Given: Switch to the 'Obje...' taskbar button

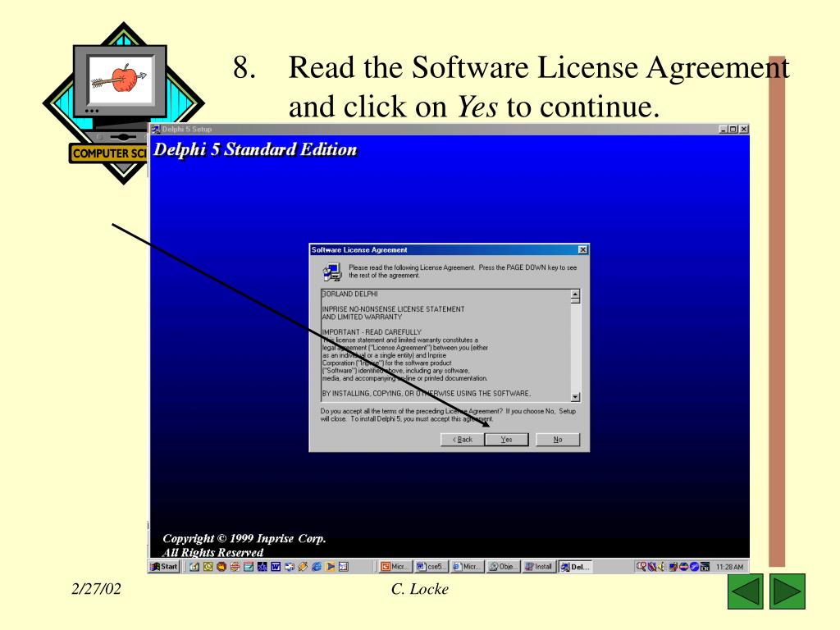Looking at the screenshot, I should pyautogui.click(x=503, y=566).
